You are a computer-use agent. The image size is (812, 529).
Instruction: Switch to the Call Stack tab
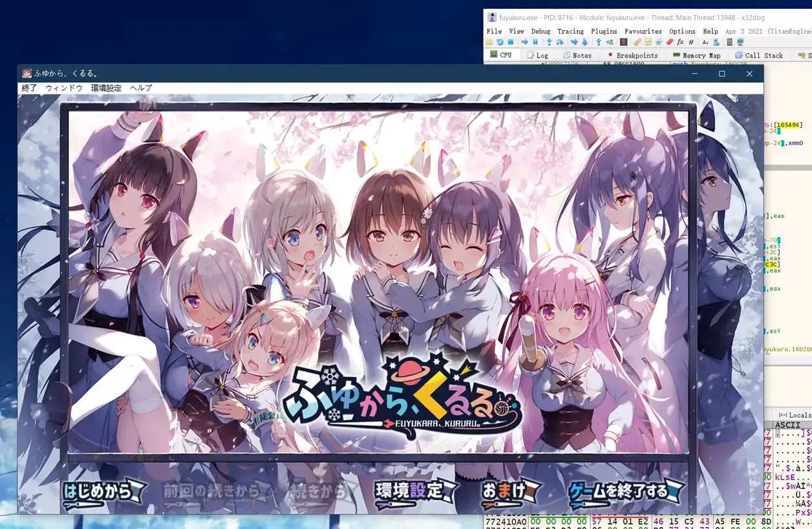click(x=759, y=56)
